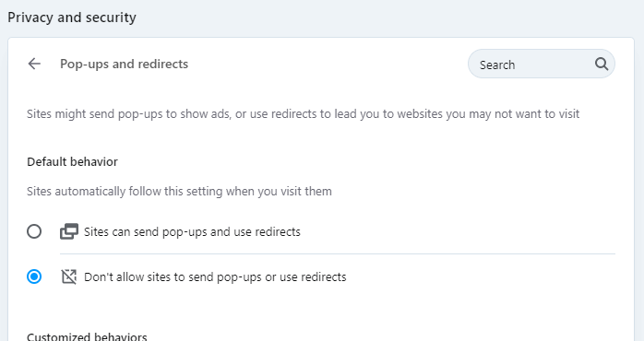Screen dimensions: 644x341
Task: Click the 'Default behavior' heading
Action: click(72, 161)
